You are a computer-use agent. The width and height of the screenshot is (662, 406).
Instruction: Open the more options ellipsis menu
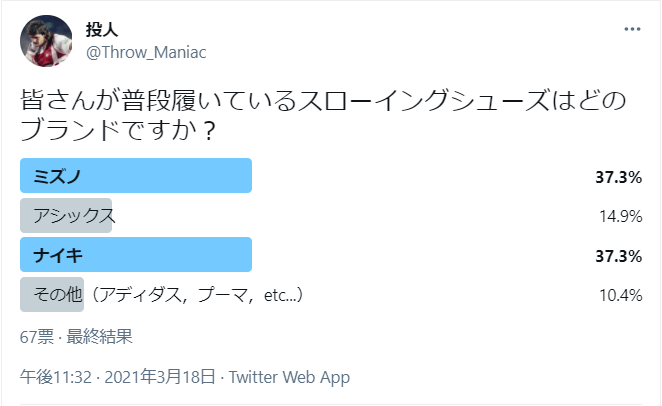(x=631, y=29)
